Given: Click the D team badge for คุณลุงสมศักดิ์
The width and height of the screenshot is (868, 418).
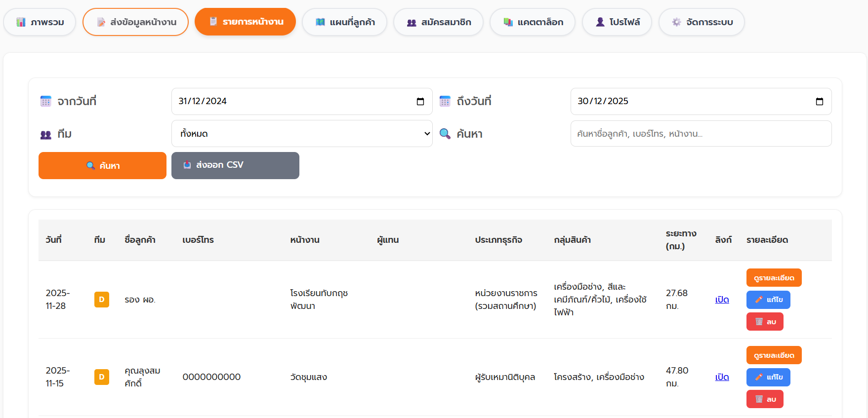Looking at the screenshot, I should pos(102,377).
